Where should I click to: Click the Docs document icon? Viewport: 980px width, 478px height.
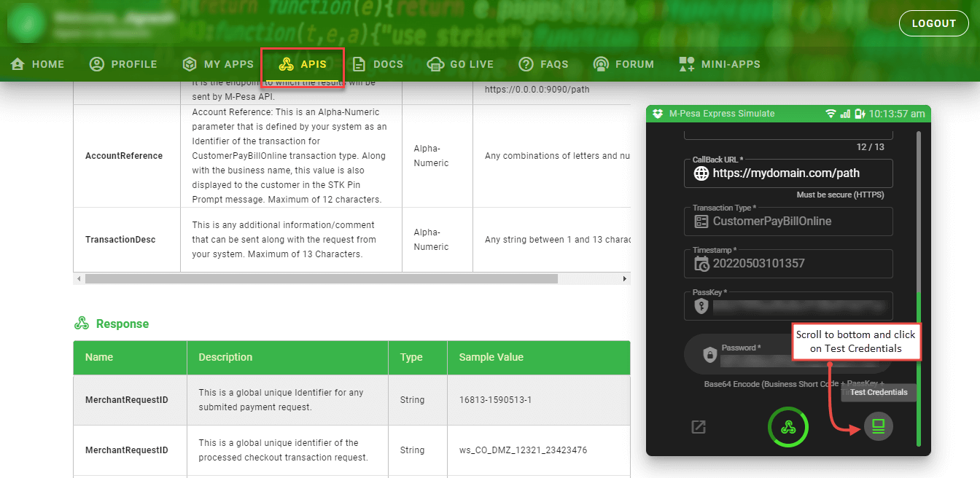(x=359, y=64)
